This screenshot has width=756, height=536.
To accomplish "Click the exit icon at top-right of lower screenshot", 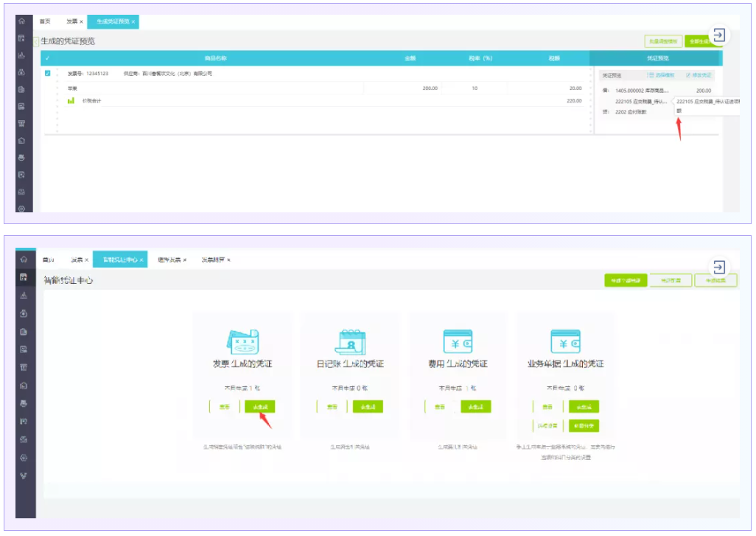I will point(719,267).
